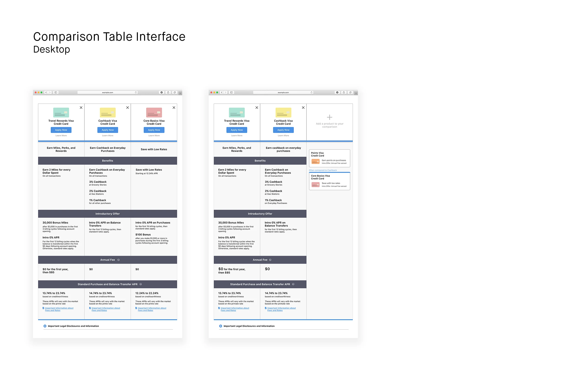Click 'Save with Low Rates' tagline cell, left browser

pos(154,149)
